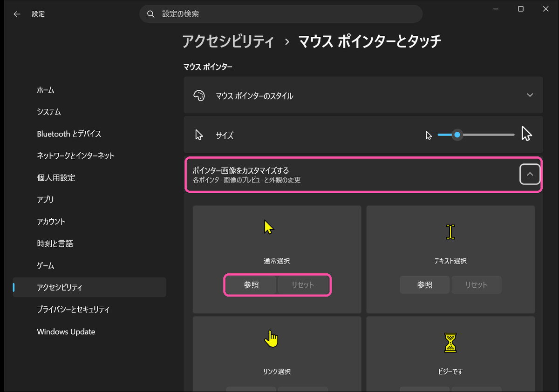Click 参照 button under テキスト選択
The image size is (559, 392).
tap(424, 285)
